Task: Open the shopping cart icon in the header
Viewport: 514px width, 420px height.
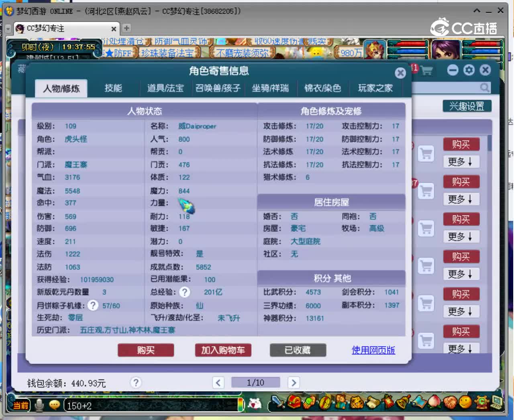Action: (x=426, y=71)
